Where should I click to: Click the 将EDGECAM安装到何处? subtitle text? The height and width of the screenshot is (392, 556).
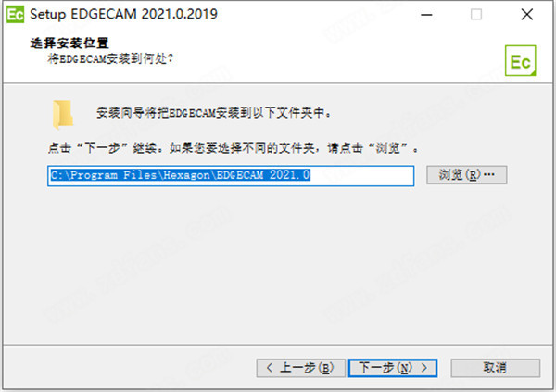[110, 59]
